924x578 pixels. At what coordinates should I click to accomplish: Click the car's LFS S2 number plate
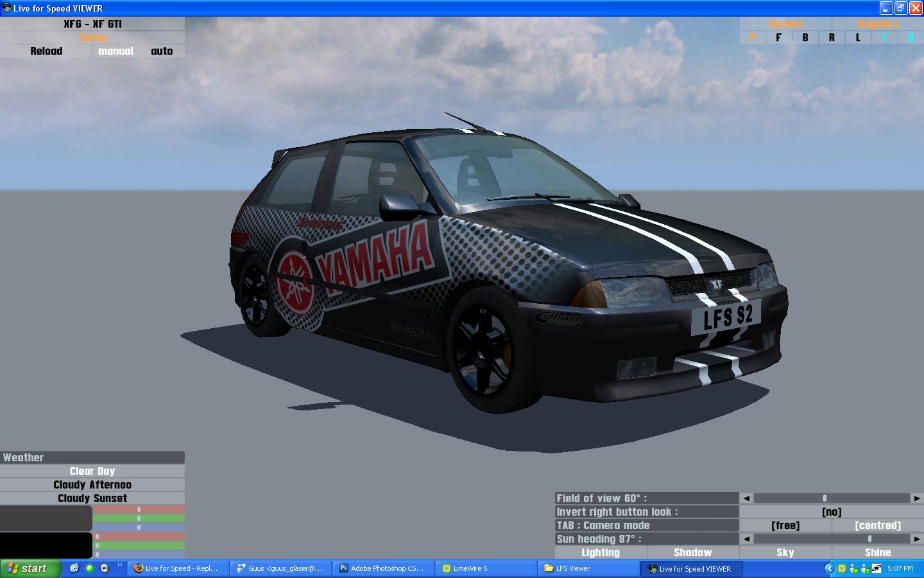tap(726, 317)
